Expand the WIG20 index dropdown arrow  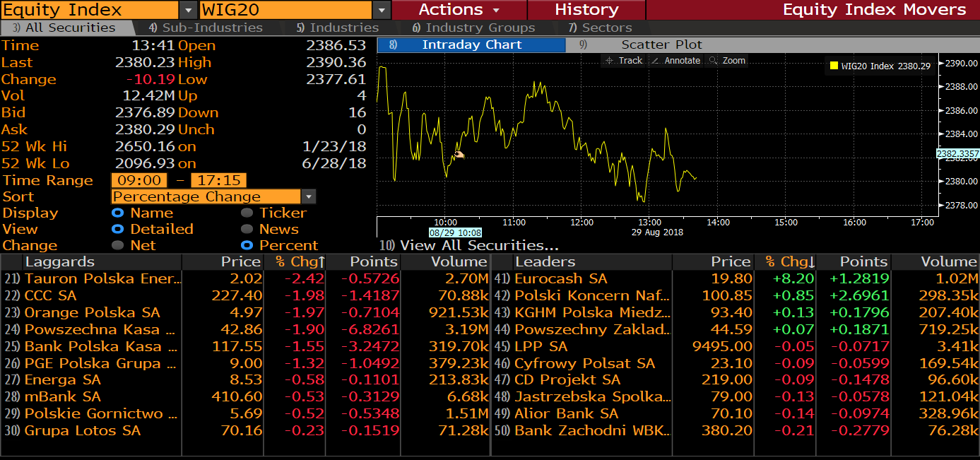(x=382, y=10)
